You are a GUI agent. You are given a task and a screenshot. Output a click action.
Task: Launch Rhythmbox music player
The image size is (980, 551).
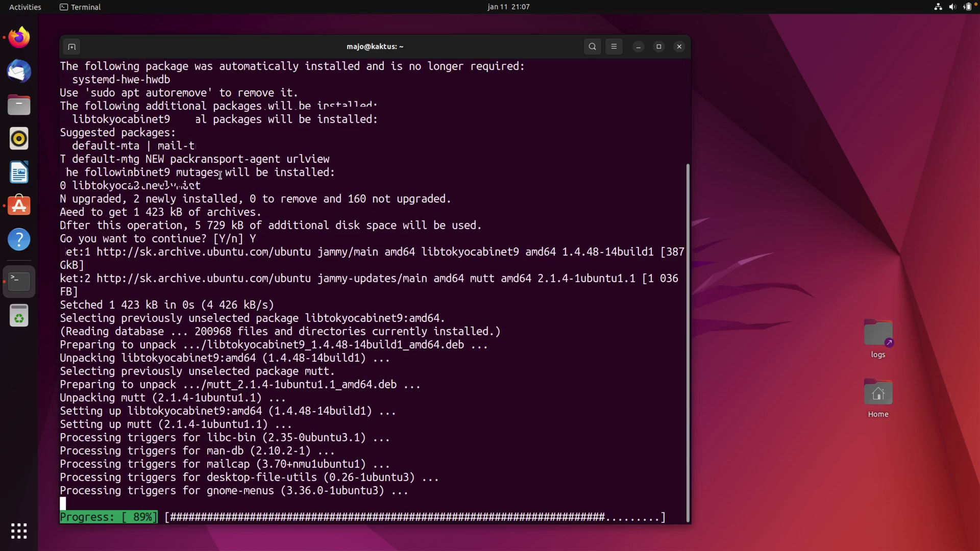coord(19,138)
